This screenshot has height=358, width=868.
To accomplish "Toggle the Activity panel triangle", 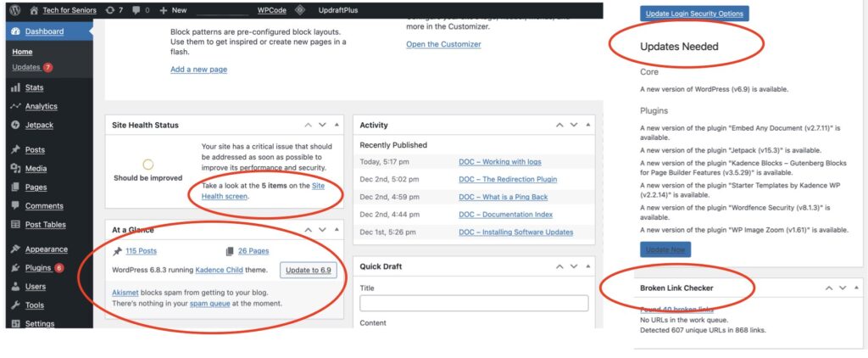I will tap(588, 125).
